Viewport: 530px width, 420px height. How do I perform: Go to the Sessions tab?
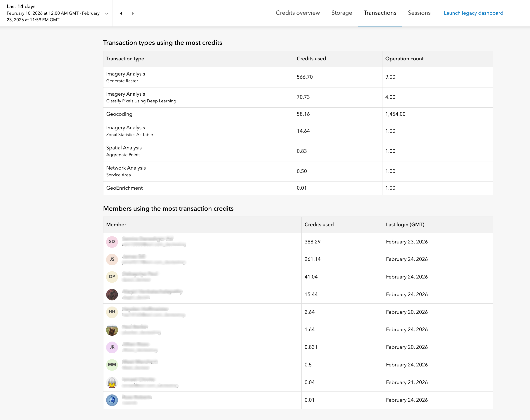419,13
